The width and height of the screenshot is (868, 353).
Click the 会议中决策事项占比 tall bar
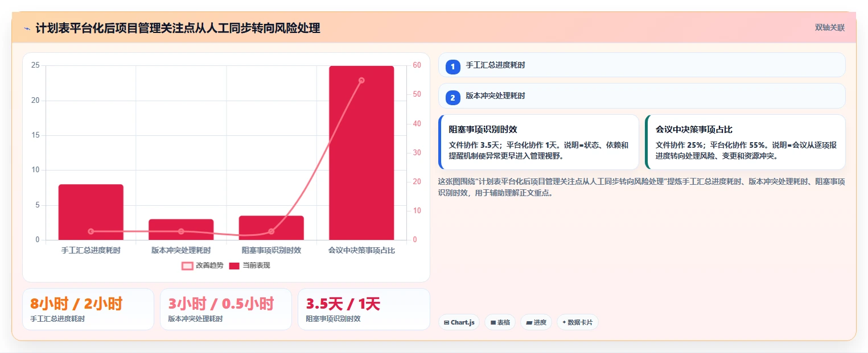pyautogui.click(x=361, y=153)
